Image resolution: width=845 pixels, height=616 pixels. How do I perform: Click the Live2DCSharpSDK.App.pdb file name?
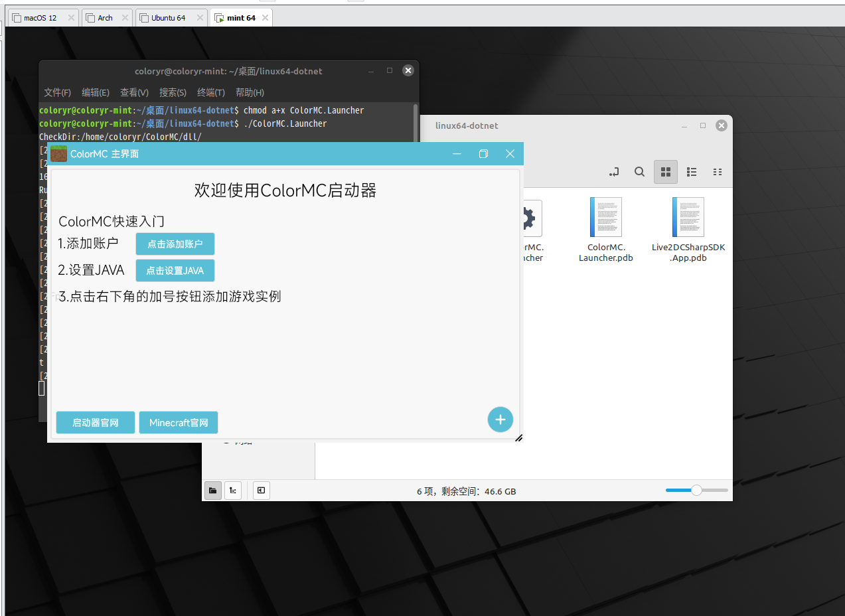[x=688, y=253]
